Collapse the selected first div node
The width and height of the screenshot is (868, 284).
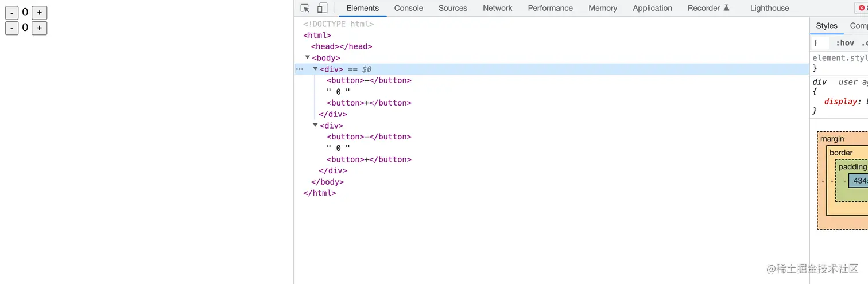click(x=315, y=69)
